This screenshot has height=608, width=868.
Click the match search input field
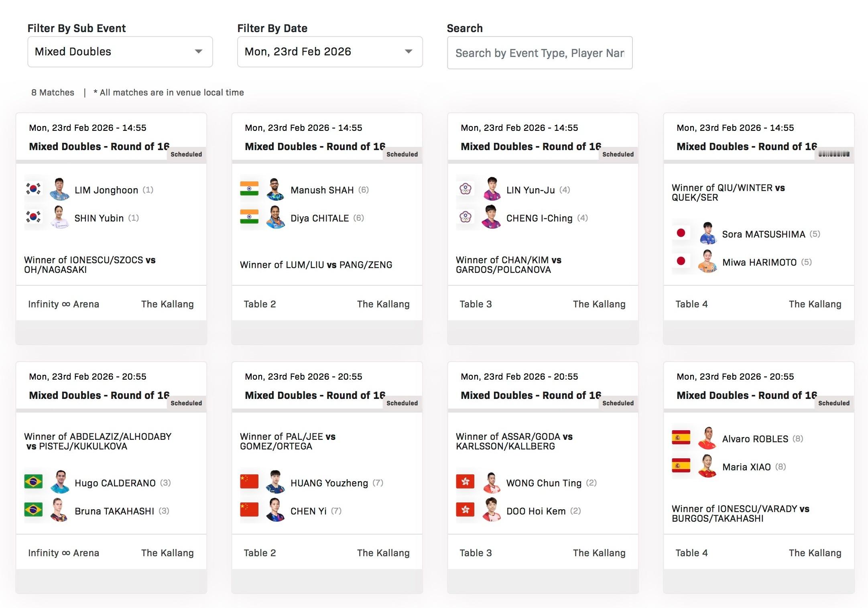coord(539,53)
